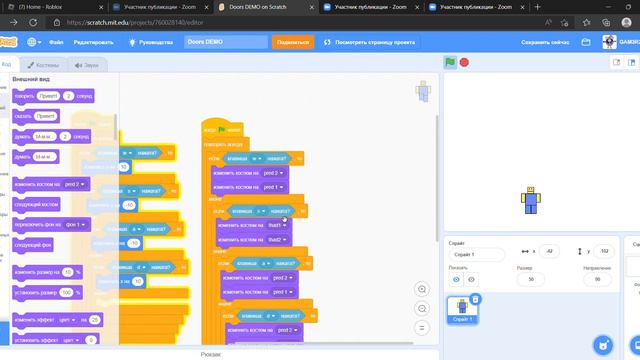Zoom in on the code workspace
Image resolution: width=640 pixels, height=360 pixels.
[422, 289]
